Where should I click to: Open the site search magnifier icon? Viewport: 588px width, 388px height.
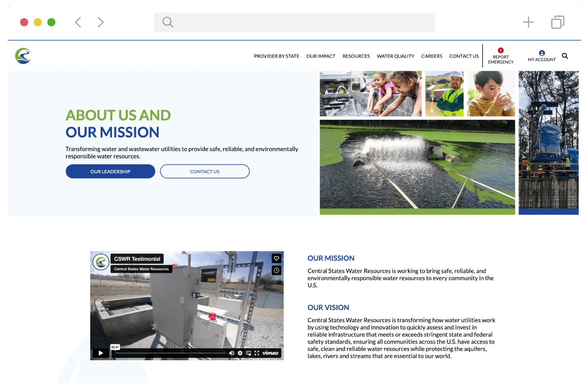[x=565, y=56]
